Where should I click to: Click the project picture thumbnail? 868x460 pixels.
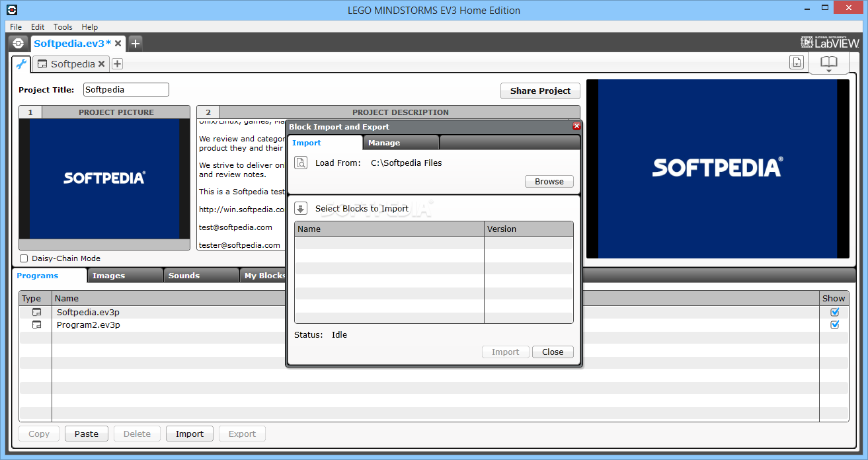coord(104,178)
